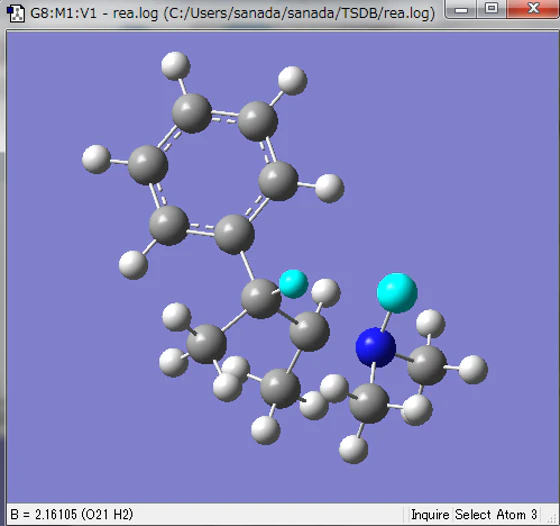This screenshot has height=526, width=560.
Task: Select the aromatic bond between top ring carbons
Action: 225,116
